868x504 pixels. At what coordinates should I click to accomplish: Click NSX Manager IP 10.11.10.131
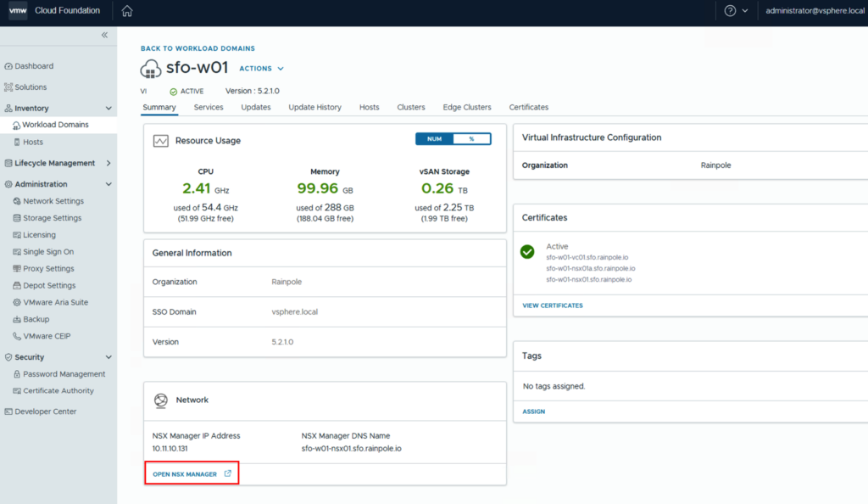pyautogui.click(x=170, y=449)
